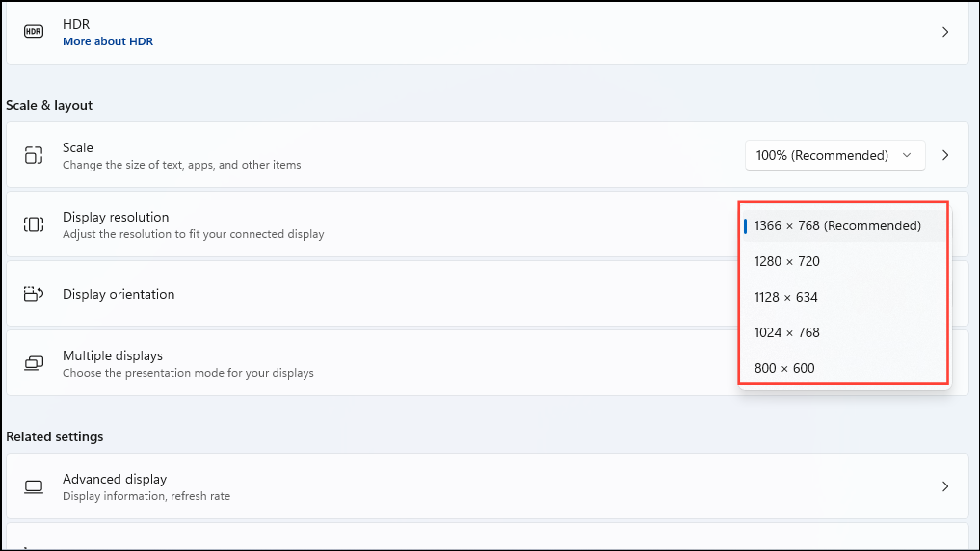Click the Advanced display monitor icon
This screenshot has width=980, height=551.
coord(34,486)
